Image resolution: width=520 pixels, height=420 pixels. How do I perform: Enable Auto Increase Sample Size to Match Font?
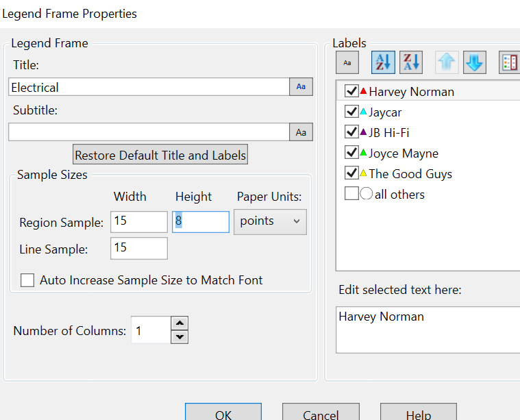(x=27, y=280)
